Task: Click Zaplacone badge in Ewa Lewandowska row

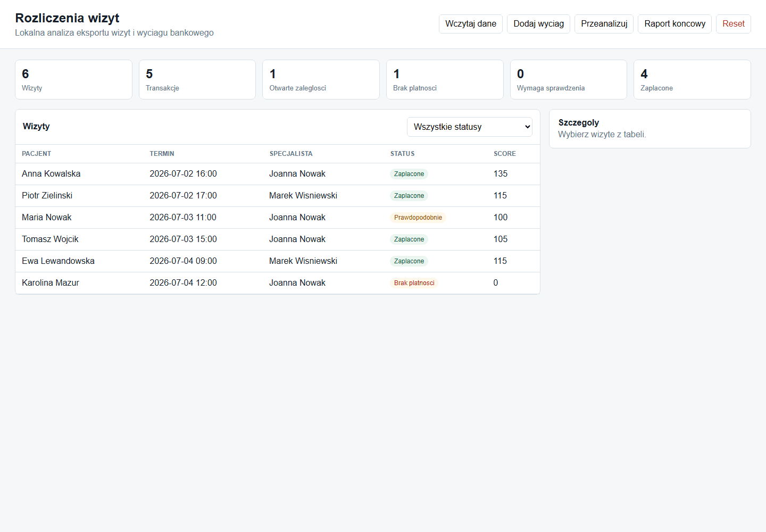Action: pos(409,261)
